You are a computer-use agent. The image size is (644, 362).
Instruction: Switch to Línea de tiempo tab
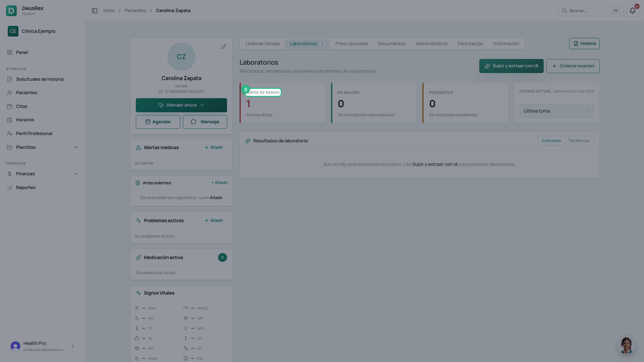point(263,44)
